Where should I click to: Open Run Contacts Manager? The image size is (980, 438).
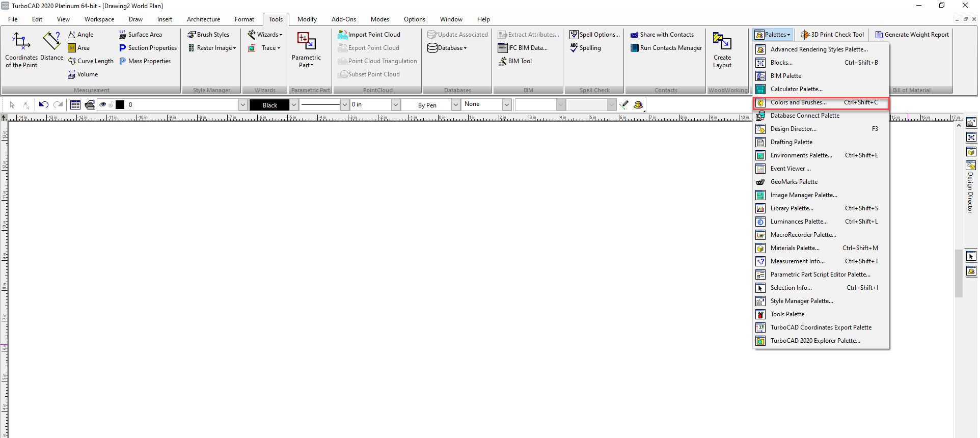point(666,48)
